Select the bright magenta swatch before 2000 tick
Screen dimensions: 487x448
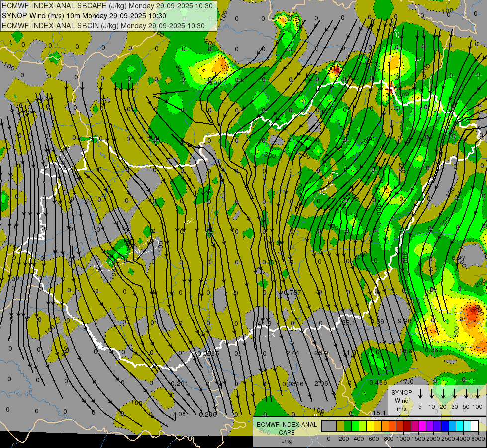(x=422, y=426)
